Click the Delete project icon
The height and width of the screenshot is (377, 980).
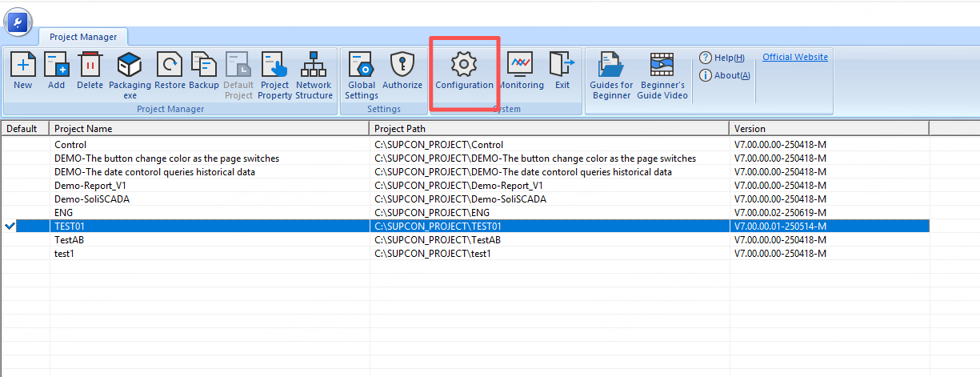(x=90, y=66)
